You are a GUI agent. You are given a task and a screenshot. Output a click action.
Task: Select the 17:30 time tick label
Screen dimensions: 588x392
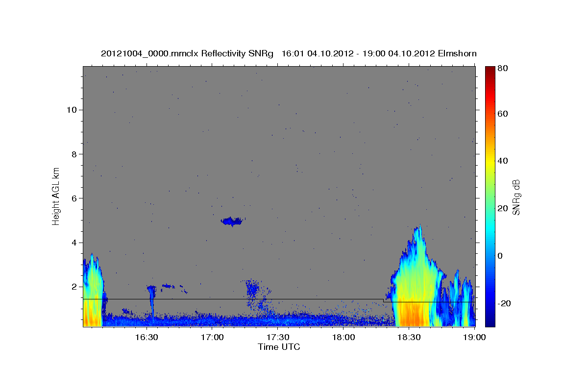click(x=278, y=337)
